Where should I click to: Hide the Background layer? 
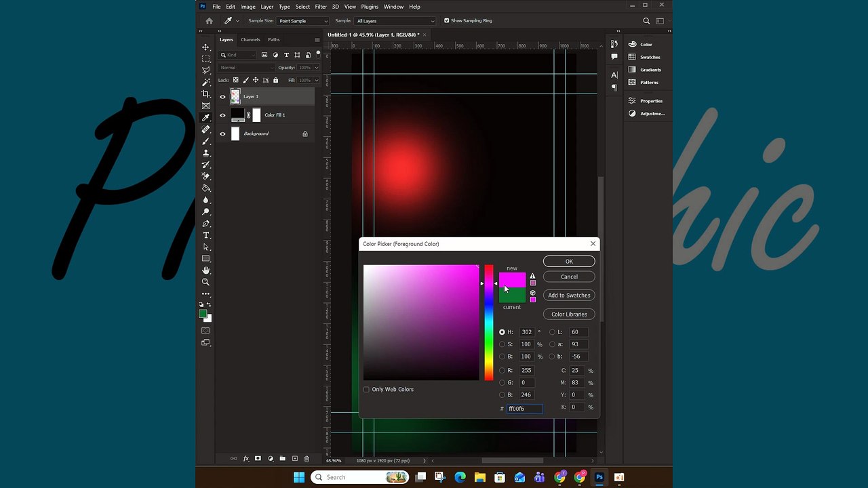tap(222, 134)
